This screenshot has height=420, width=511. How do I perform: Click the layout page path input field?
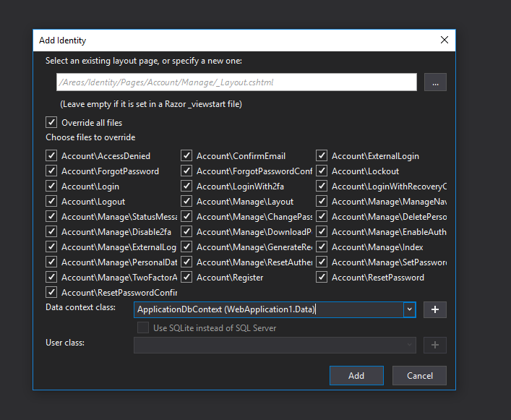(236, 82)
